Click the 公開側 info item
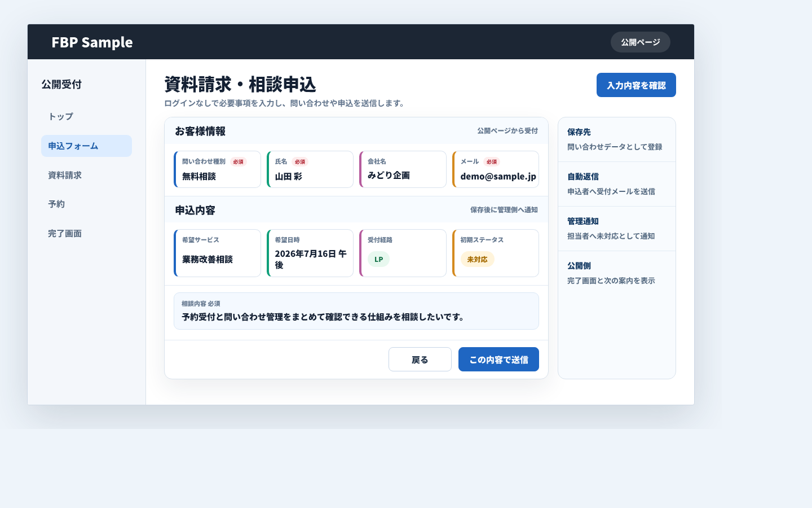The image size is (812, 508). (x=617, y=273)
